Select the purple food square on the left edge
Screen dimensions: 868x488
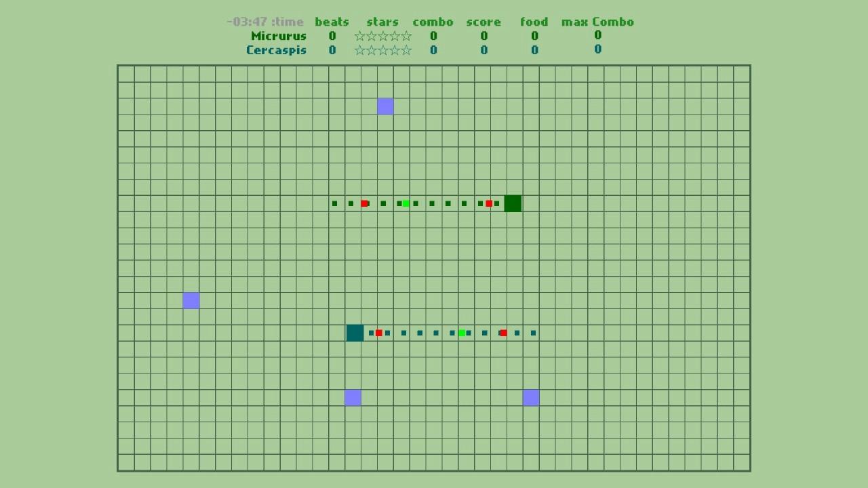point(191,300)
